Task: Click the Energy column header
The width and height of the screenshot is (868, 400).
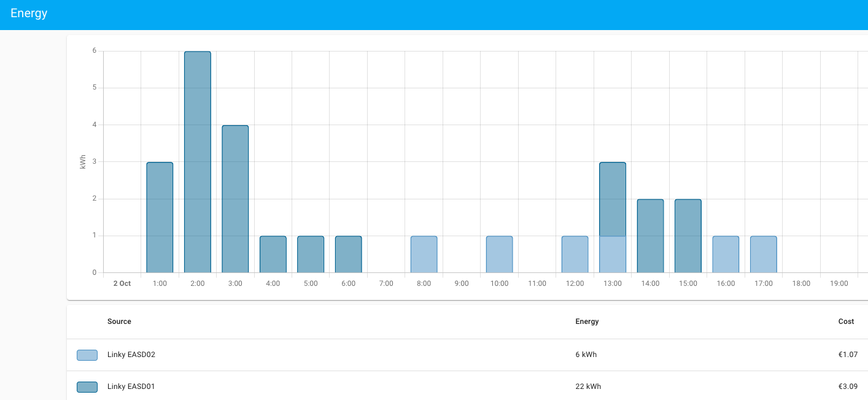Action: (x=587, y=321)
